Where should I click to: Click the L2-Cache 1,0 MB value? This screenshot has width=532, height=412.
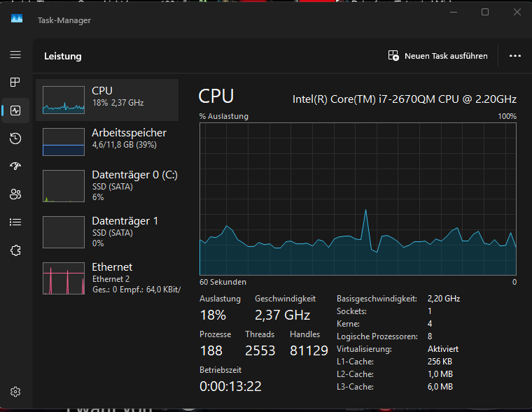point(440,374)
